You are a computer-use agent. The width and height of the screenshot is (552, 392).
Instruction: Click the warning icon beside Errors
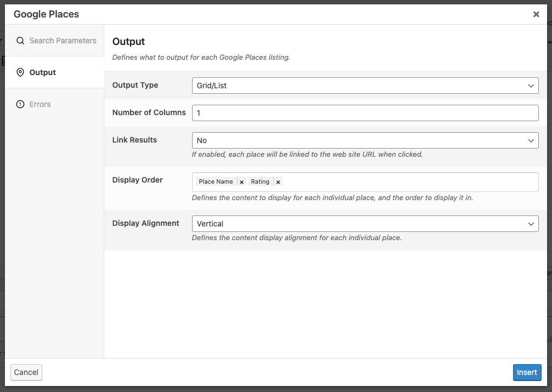20,104
